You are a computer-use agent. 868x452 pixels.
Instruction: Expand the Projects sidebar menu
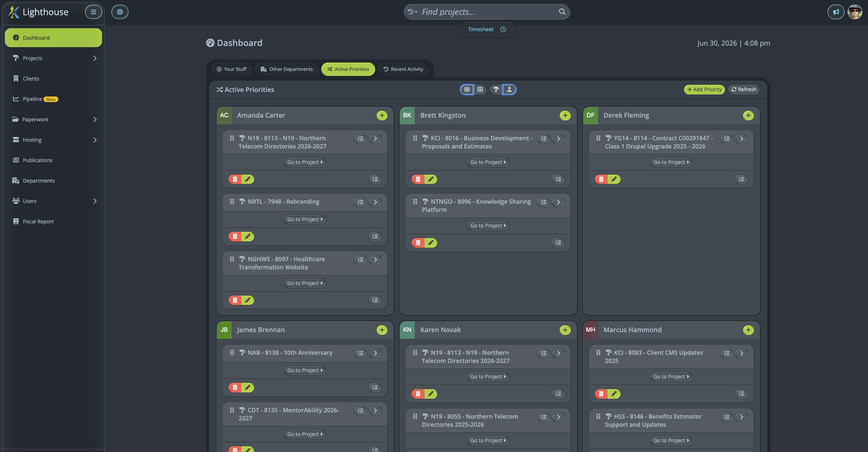tap(53, 58)
